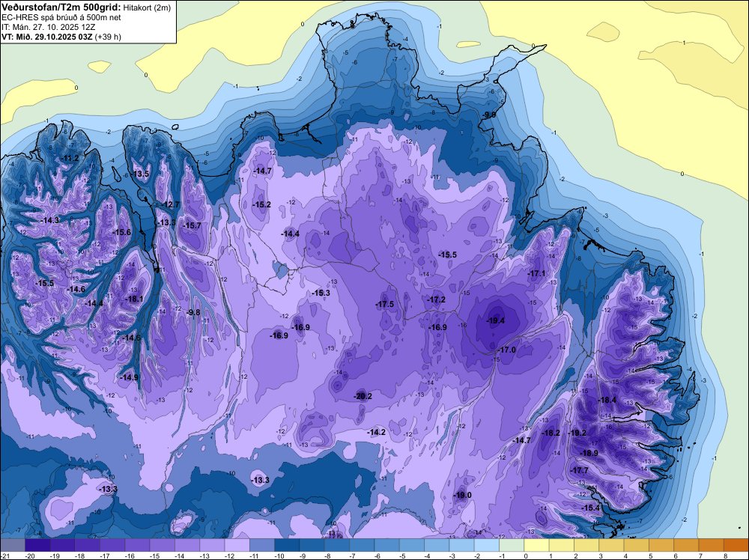Viewport: 749px width, 560px height.
Task: Click the -17.0 temperature value
Action: pos(507,350)
